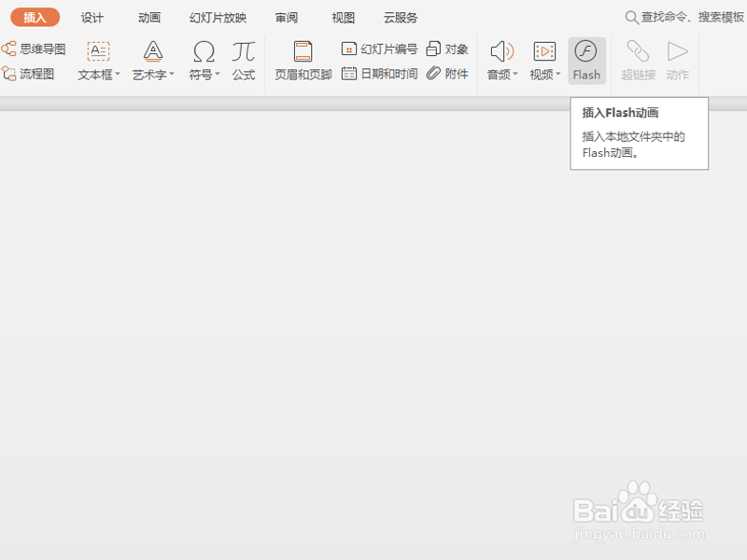The height and width of the screenshot is (560, 747).
Task: Insert a formula using 公式 pi icon
Action: pyautogui.click(x=244, y=51)
